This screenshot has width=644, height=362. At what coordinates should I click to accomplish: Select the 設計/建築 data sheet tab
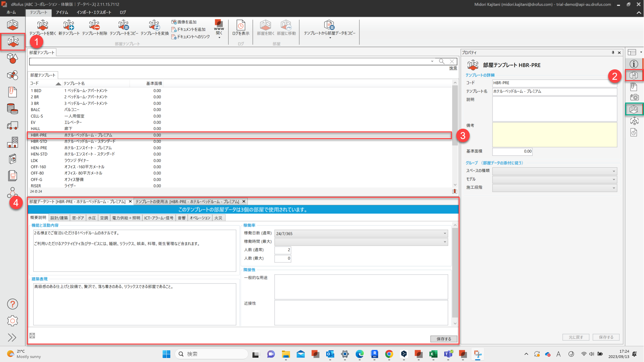tap(59, 218)
